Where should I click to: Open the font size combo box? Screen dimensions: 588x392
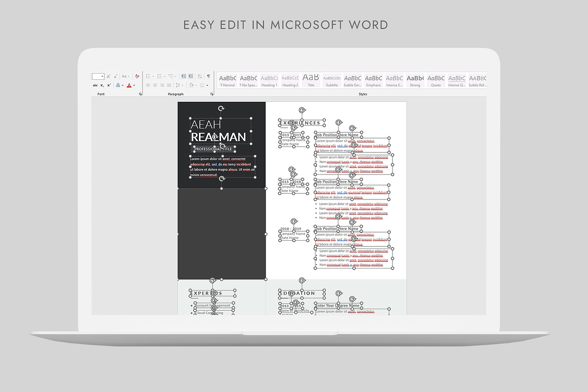pos(98,76)
